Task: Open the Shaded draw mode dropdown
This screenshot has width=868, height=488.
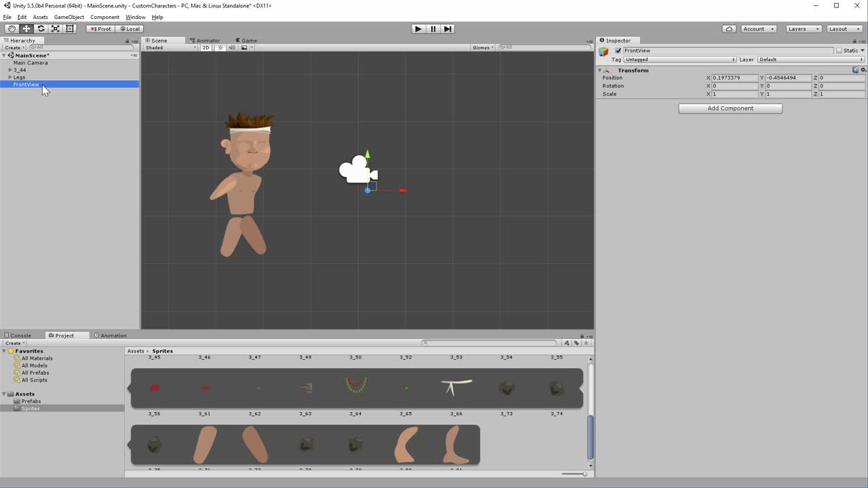Action: [170, 47]
